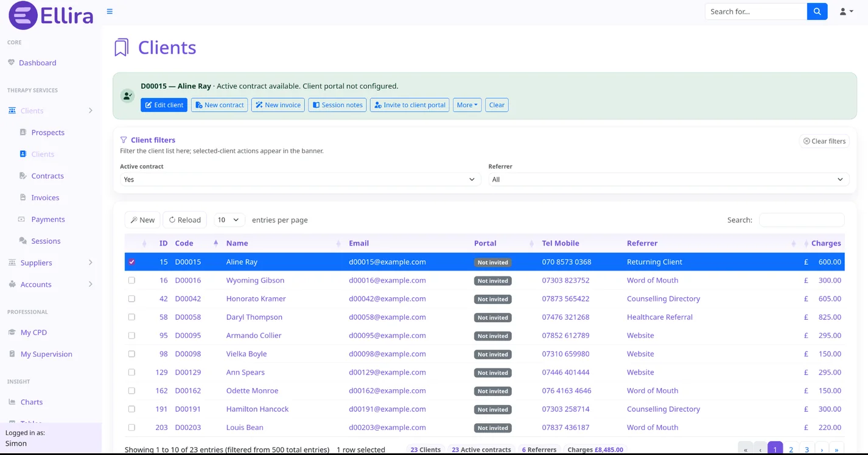The width and height of the screenshot is (868, 455).
Task: Expand the Clients group chevron in sidebar
Action: [91, 111]
